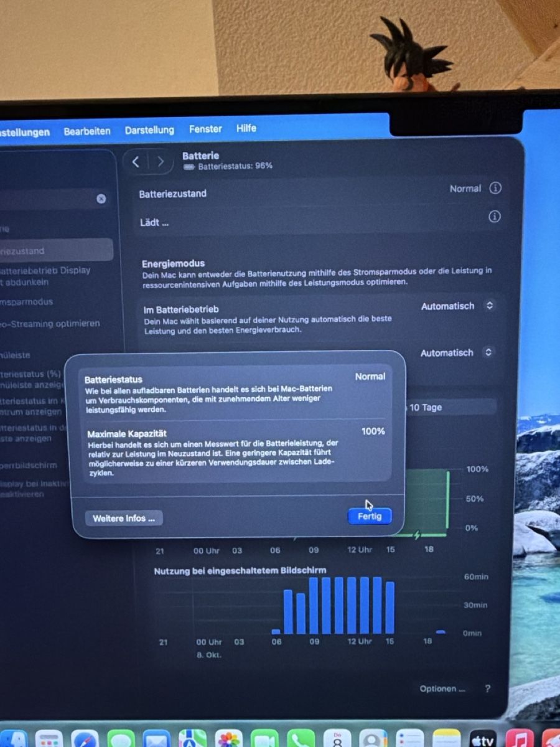Open Safari from the Dock

pyautogui.click(x=85, y=740)
